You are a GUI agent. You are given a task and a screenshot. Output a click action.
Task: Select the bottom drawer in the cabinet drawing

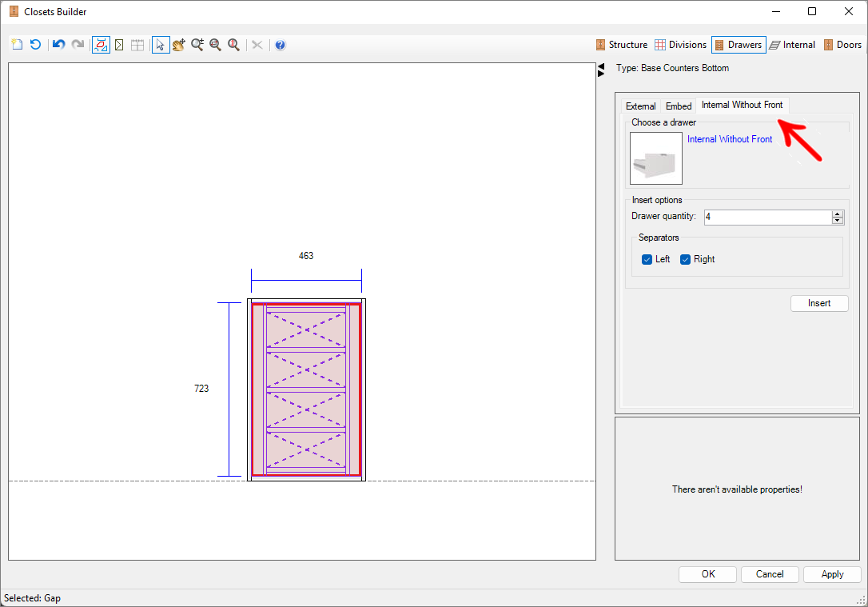pos(306,449)
